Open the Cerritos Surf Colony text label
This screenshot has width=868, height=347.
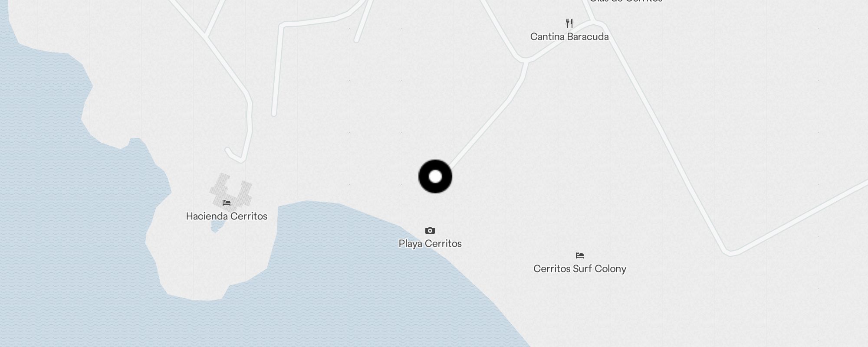click(580, 269)
